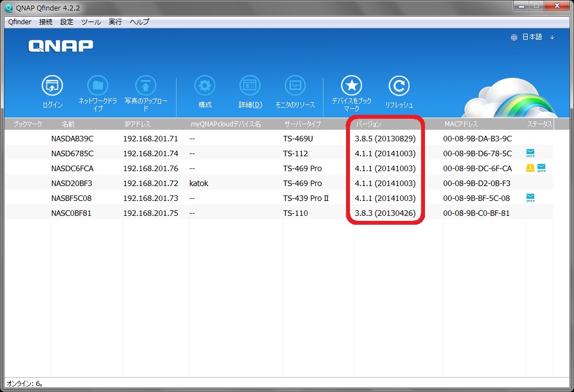The width and height of the screenshot is (574, 392).
Task: Click the Login (ログイン) toolbar icon
Action: (x=52, y=86)
